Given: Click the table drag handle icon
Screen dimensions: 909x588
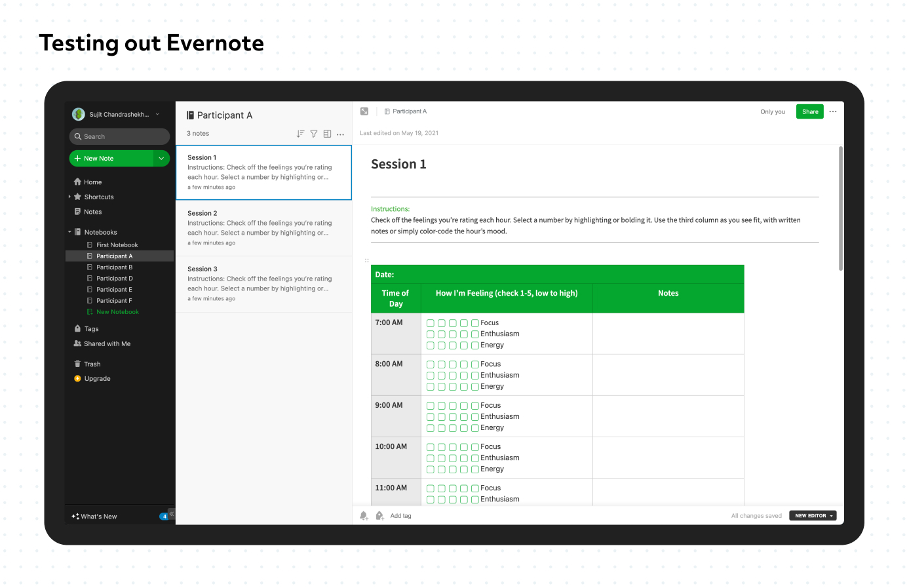Looking at the screenshot, I should pos(366,260).
